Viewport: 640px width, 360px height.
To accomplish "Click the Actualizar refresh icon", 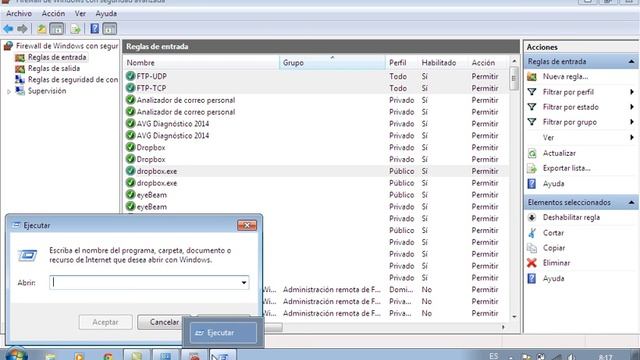I will [x=532, y=153].
